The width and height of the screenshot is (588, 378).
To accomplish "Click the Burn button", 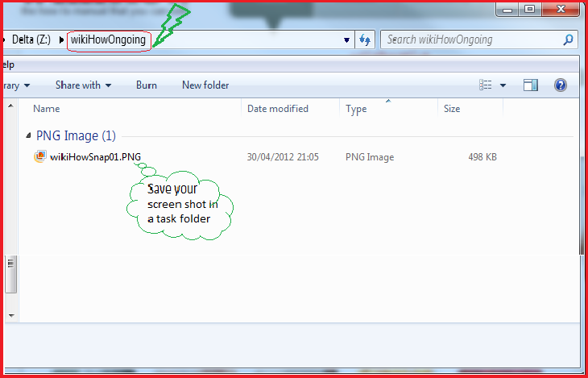I will tap(147, 85).
